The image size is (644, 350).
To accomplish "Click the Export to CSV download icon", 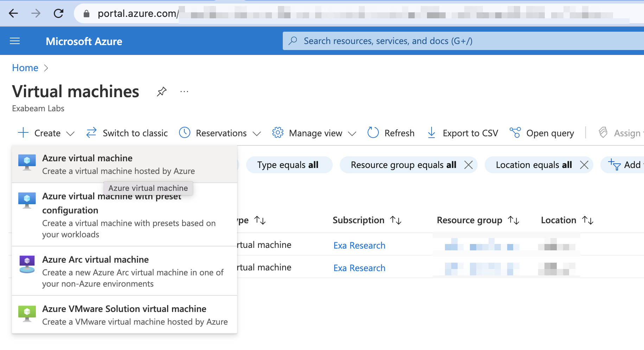I will (x=432, y=133).
